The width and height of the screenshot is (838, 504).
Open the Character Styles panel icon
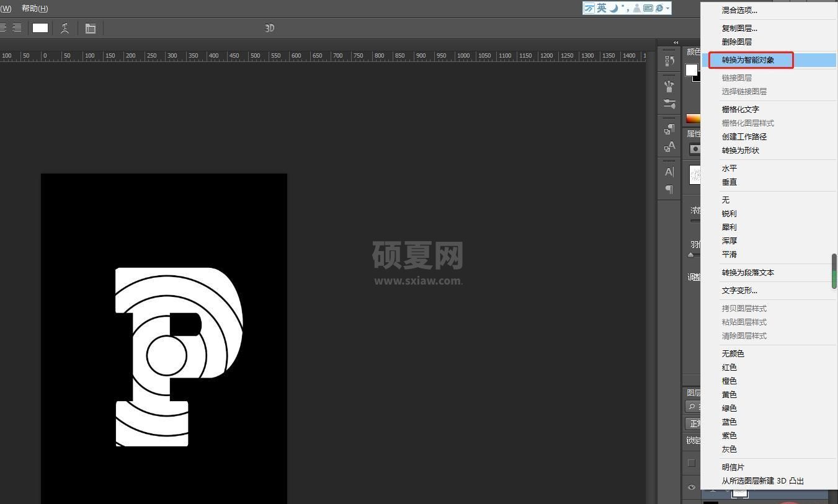669,146
